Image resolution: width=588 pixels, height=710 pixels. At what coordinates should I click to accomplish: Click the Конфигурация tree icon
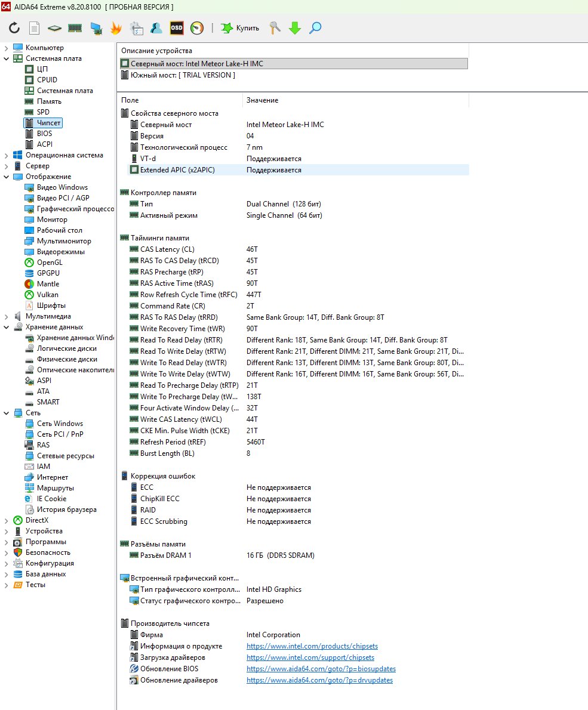pyautogui.click(x=18, y=563)
